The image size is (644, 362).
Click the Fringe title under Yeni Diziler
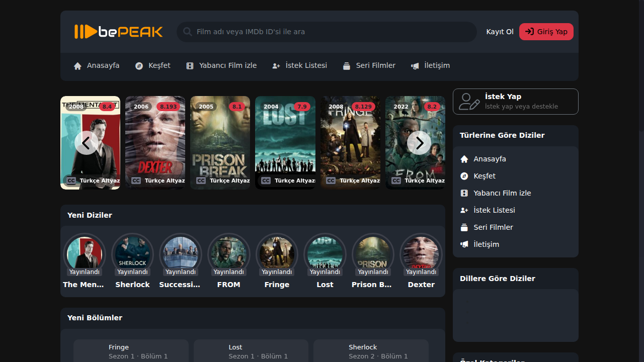277,285
